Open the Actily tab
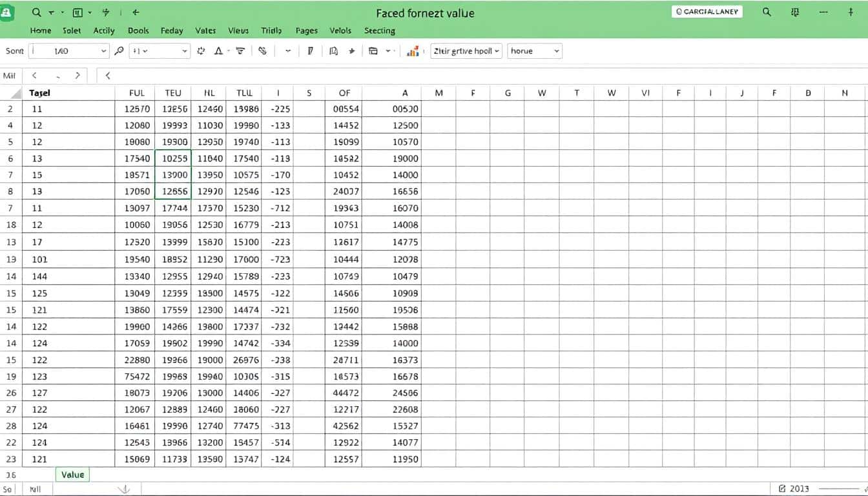 [104, 30]
